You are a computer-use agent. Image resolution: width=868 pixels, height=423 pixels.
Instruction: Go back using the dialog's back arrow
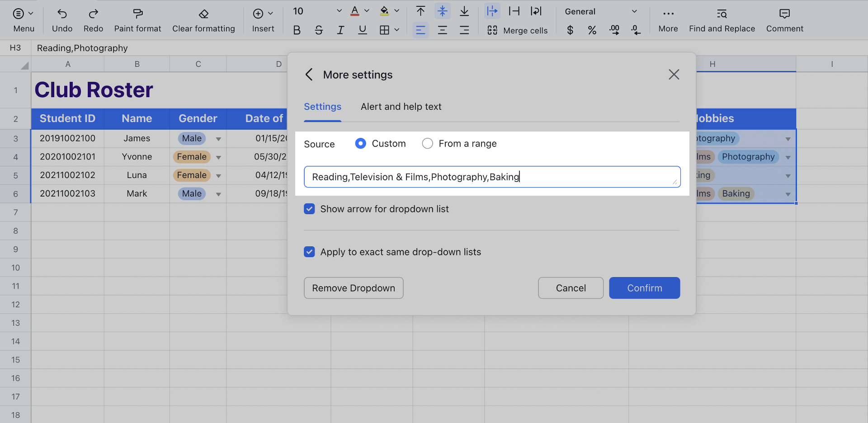(309, 75)
